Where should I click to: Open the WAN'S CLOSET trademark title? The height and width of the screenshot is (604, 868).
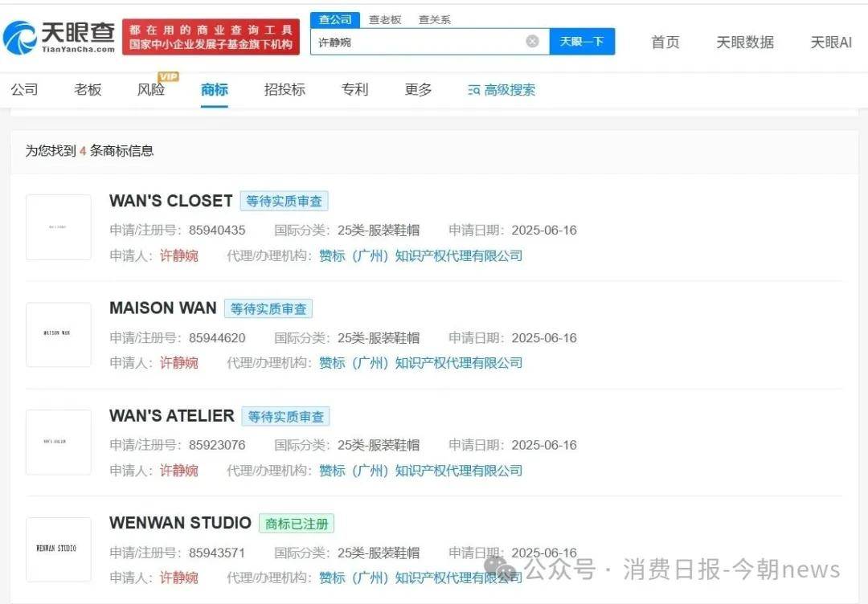coord(171,201)
